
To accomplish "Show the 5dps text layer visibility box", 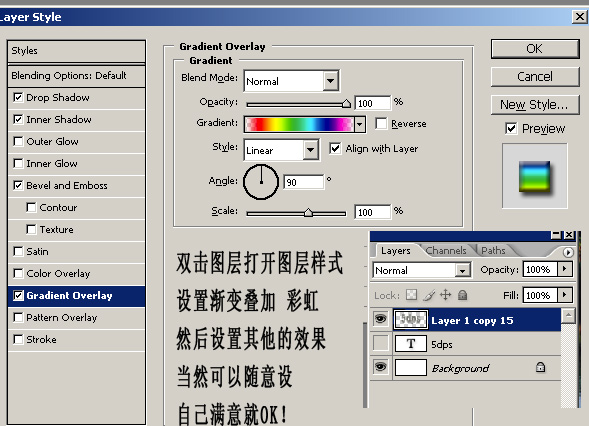I will pos(381,343).
